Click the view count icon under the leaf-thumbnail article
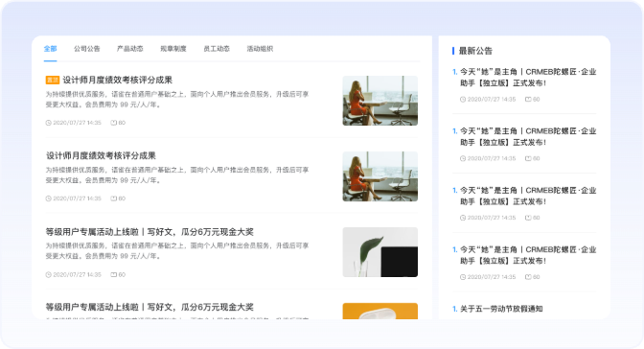The image size is (644, 349). (x=114, y=274)
